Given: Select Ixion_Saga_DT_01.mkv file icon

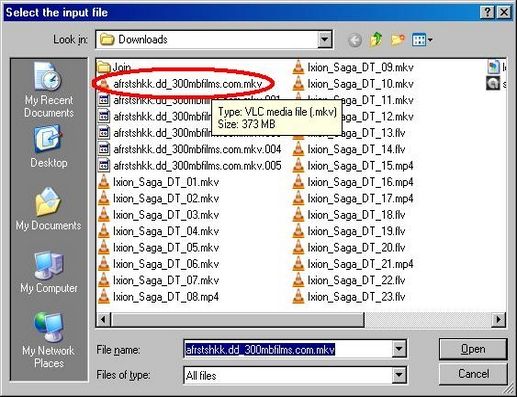Looking at the screenshot, I should (x=104, y=182).
